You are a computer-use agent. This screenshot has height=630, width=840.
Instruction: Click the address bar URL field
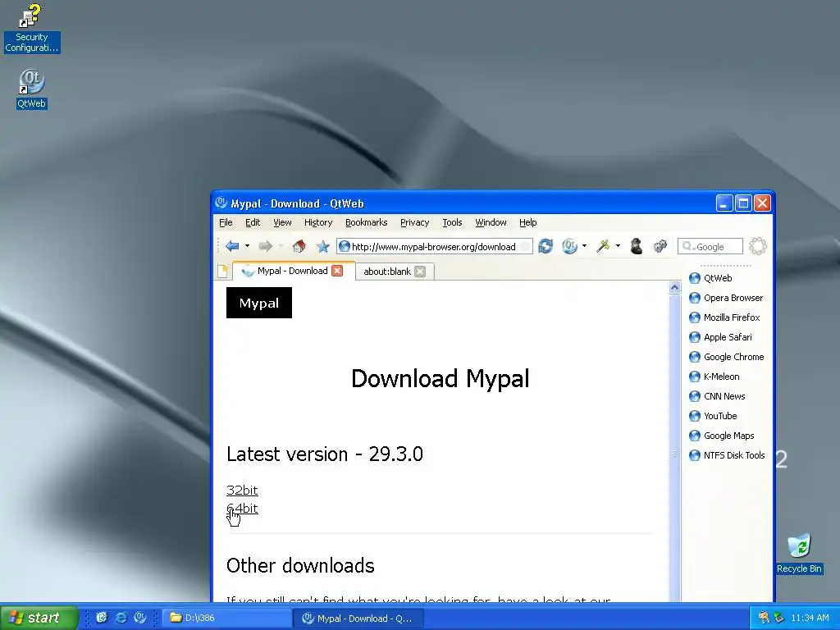[434, 246]
